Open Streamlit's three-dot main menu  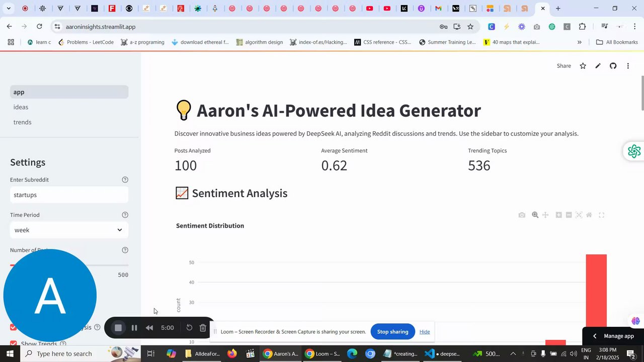[628, 66]
